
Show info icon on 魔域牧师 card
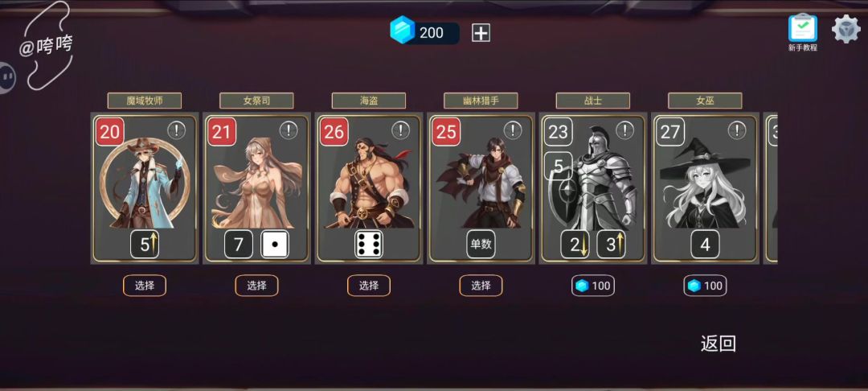(x=177, y=130)
